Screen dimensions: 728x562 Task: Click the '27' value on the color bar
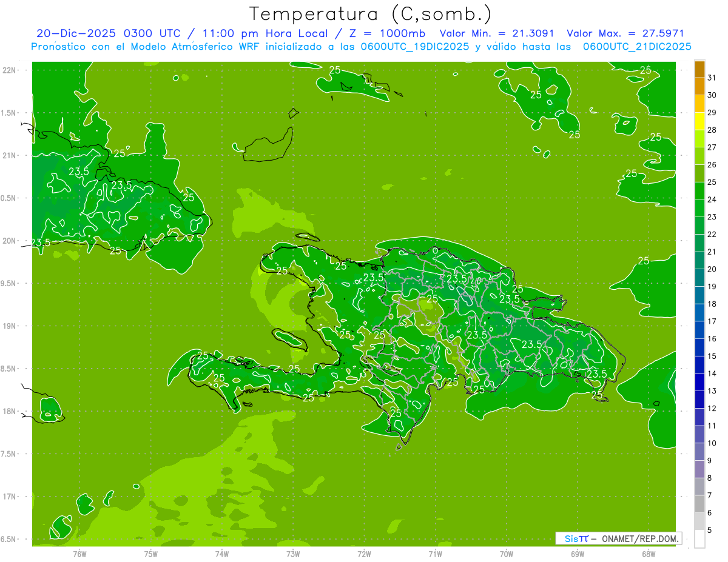pyautogui.click(x=712, y=147)
